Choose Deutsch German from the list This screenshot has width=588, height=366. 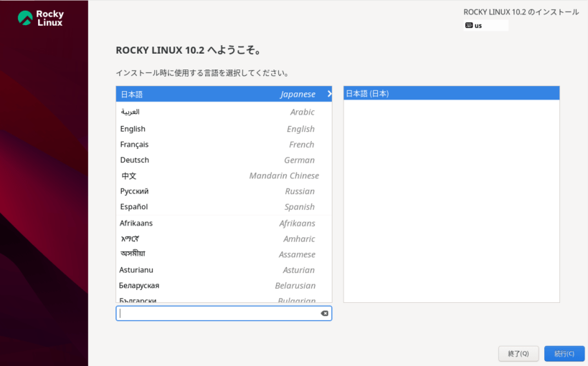(224, 160)
